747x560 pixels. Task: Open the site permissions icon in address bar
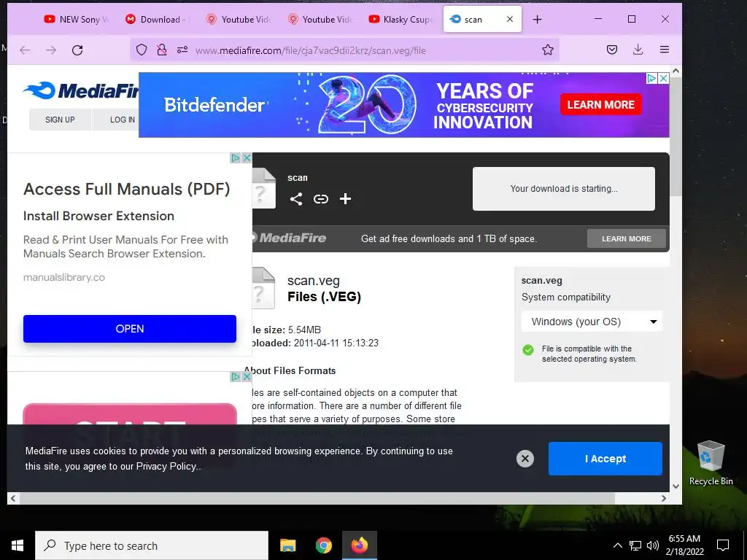(x=182, y=50)
